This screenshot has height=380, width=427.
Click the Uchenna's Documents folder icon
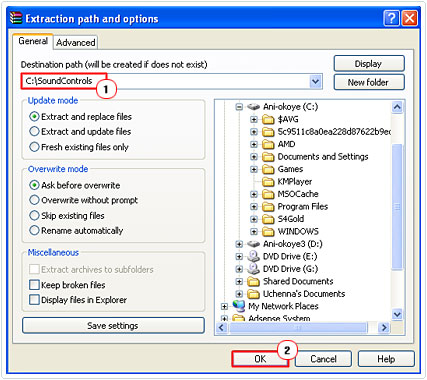253,294
